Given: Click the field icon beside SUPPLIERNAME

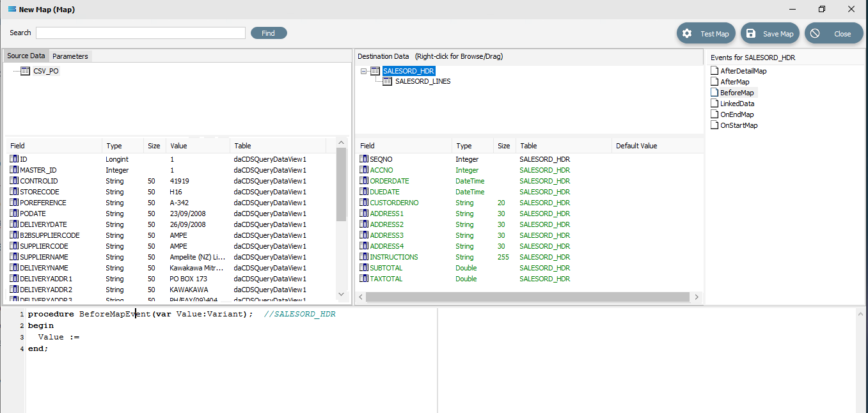Looking at the screenshot, I should 14,257.
